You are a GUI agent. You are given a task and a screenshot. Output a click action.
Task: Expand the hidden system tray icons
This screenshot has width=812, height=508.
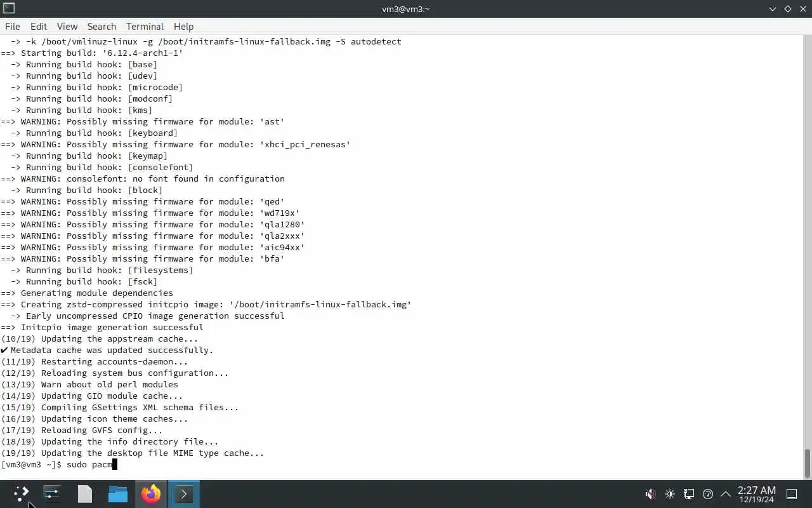click(726, 493)
